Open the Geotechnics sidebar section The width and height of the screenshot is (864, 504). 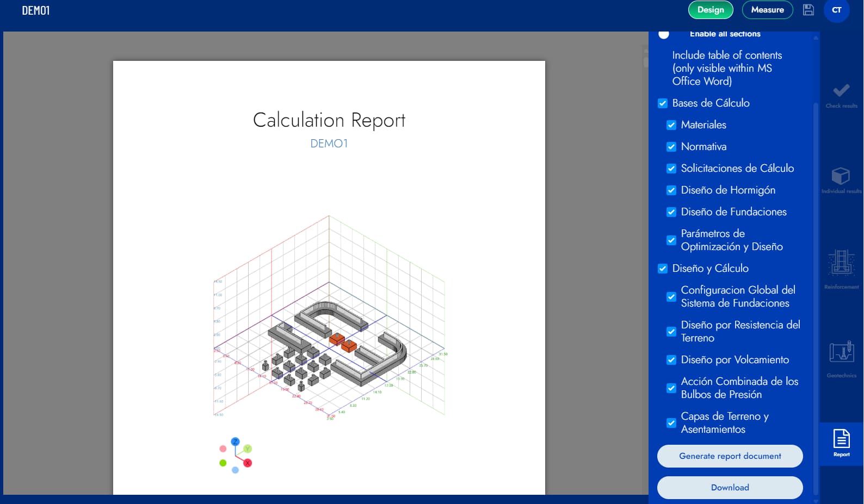pos(841,359)
